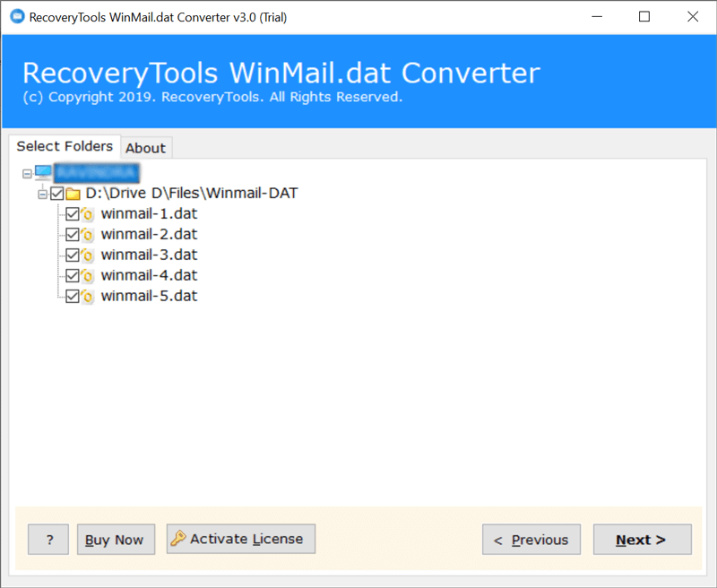Click the computer icon at tree root

pyautogui.click(x=44, y=172)
